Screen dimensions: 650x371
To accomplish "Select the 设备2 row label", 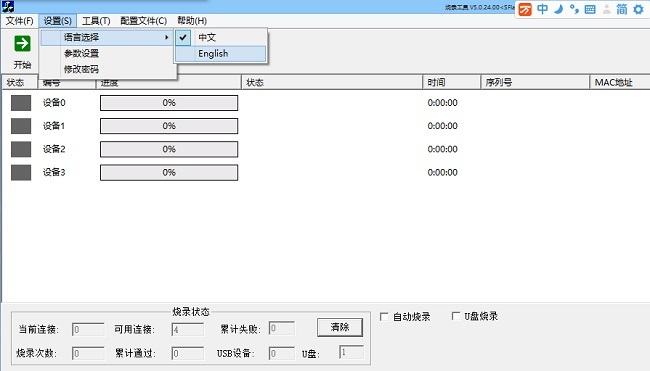I will 54,149.
